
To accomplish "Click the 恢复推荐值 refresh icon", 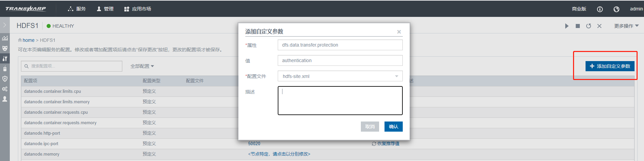I will point(374,144).
